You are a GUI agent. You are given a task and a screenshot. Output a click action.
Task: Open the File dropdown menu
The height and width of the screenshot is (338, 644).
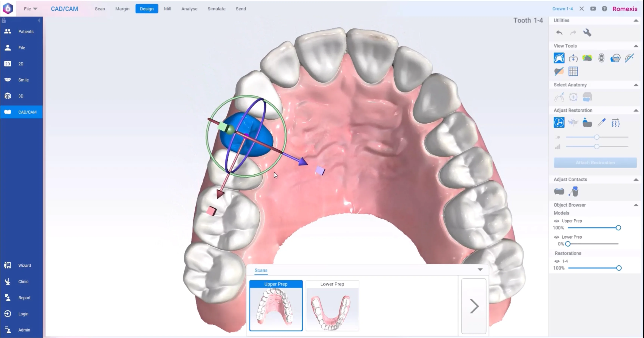coord(30,9)
